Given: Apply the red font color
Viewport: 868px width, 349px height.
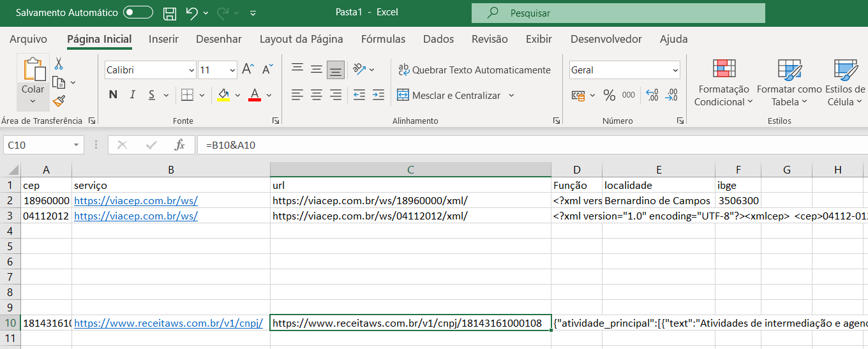Looking at the screenshot, I should [255, 95].
